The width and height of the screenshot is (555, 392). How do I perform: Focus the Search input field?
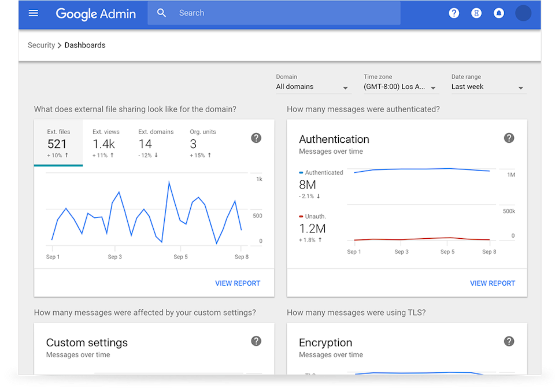coord(273,13)
